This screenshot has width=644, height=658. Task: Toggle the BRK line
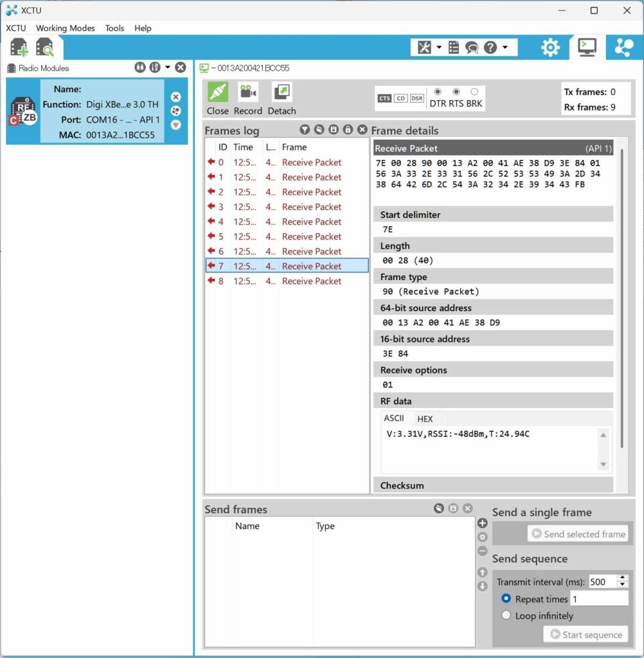coord(474,91)
